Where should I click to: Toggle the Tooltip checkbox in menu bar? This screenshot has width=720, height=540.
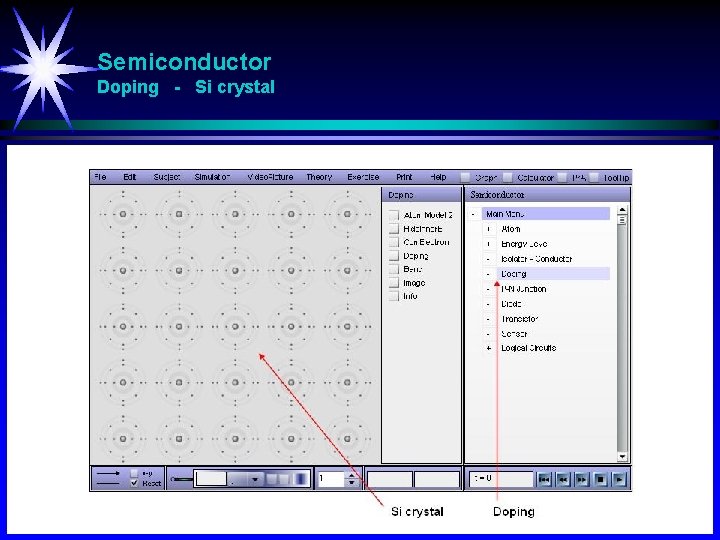[594, 177]
